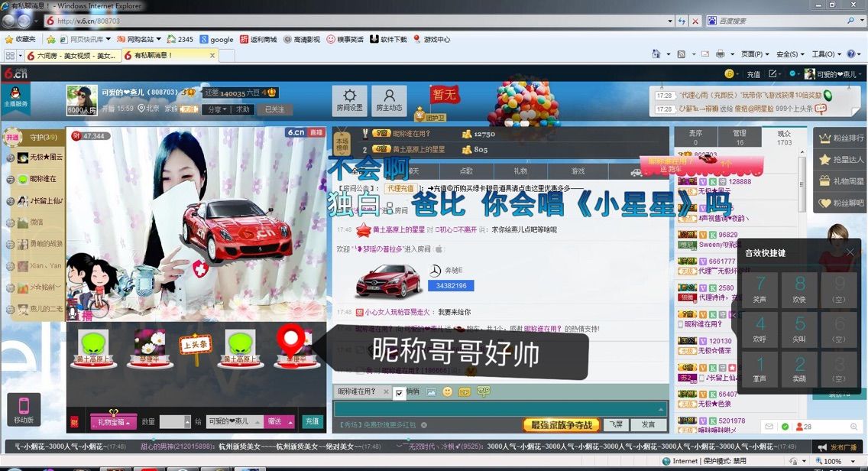Switch to the 管理 tab
This screenshot has width=868, height=471.
coord(739,138)
